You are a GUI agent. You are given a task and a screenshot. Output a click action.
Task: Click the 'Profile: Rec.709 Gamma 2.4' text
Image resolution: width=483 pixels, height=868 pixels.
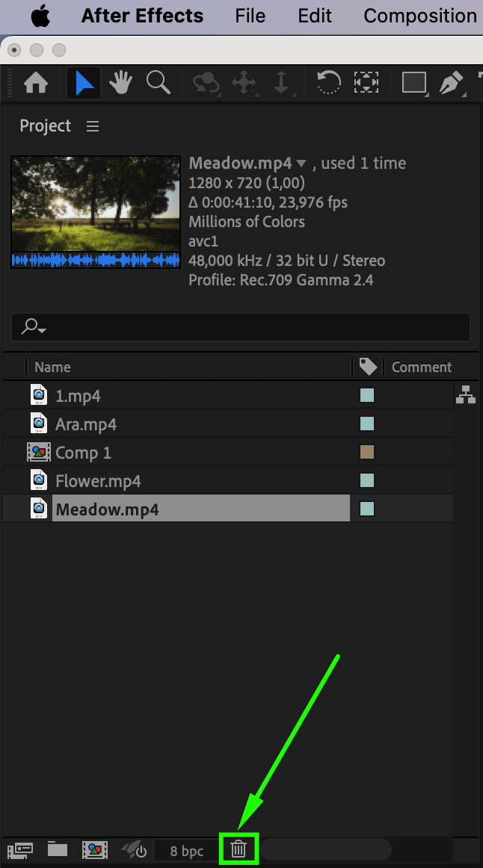281,280
